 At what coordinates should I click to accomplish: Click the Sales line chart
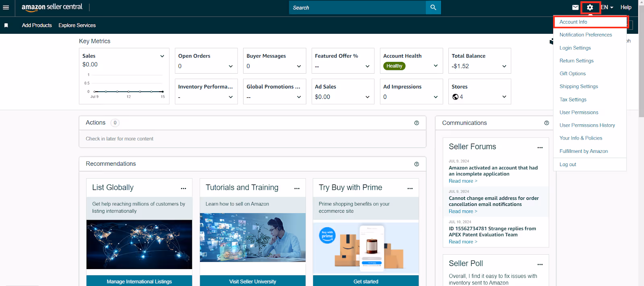[126, 85]
